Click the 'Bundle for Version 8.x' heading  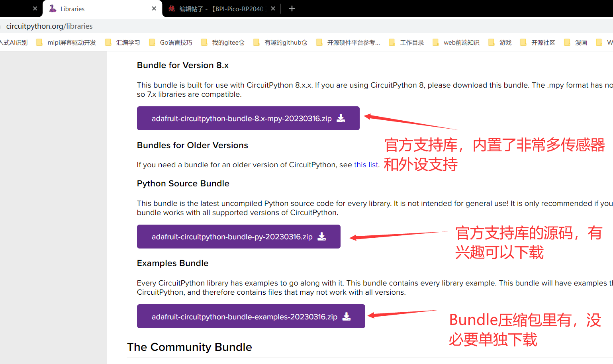pos(183,65)
